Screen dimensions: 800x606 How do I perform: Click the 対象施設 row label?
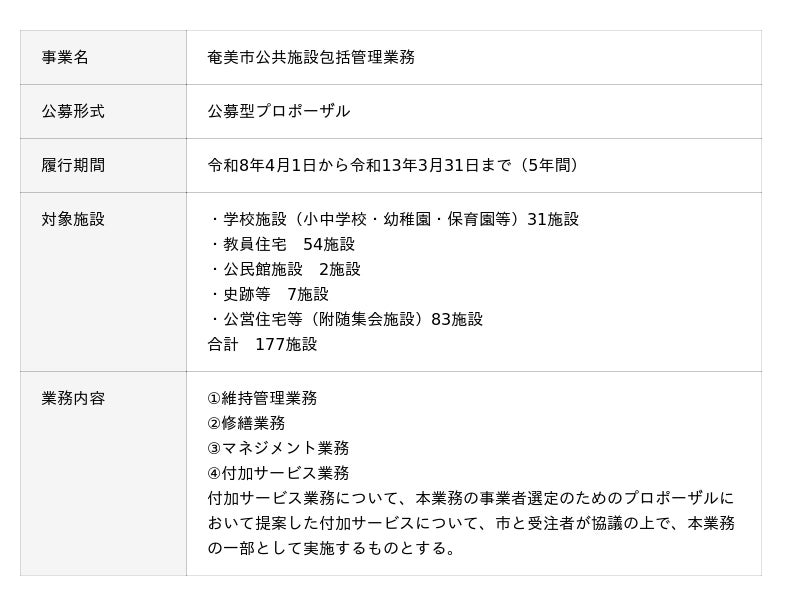tap(73, 219)
